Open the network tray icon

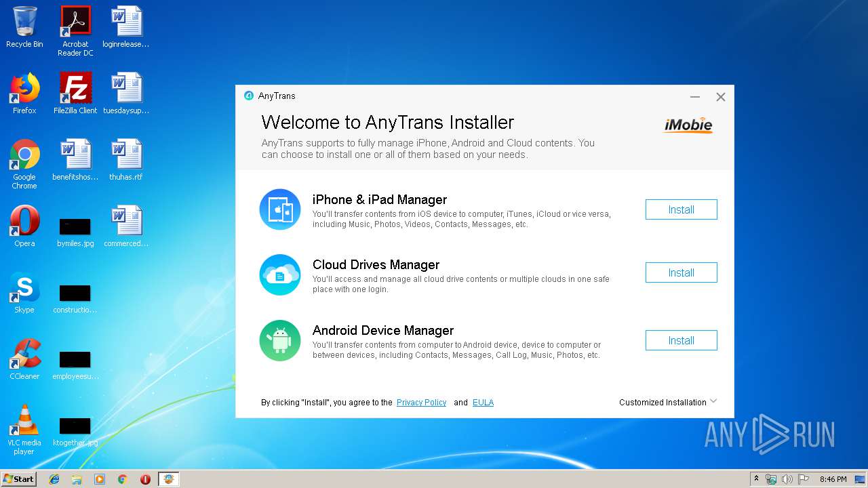[x=771, y=479]
